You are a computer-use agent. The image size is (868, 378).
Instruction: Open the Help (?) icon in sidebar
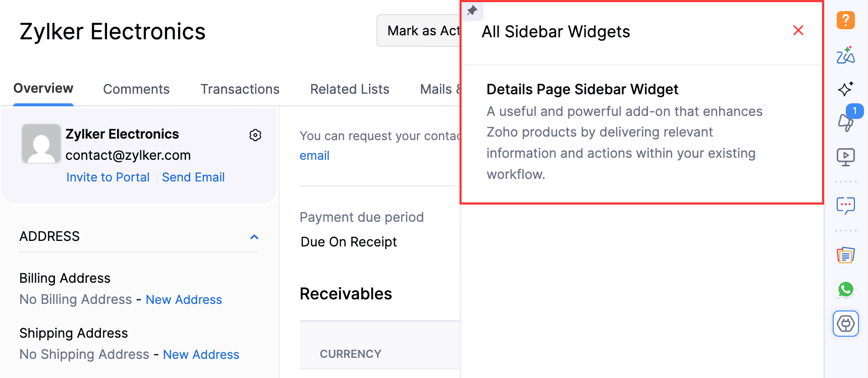(x=846, y=20)
